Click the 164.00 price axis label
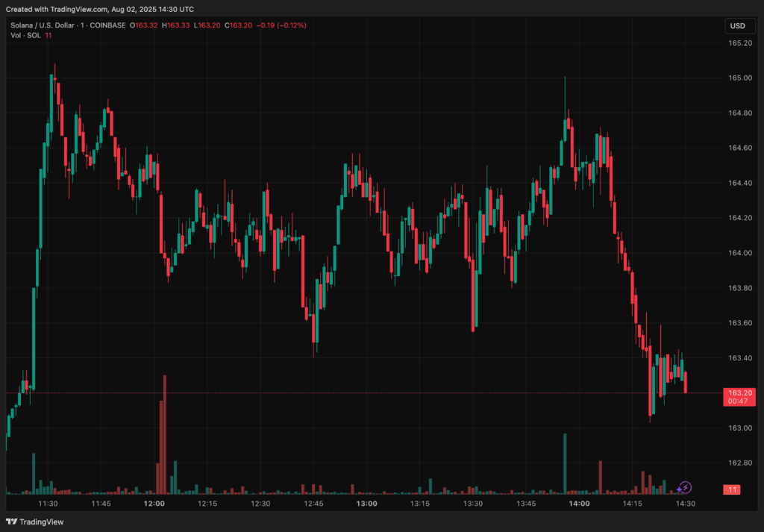764x532 pixels. click(739, 253)
